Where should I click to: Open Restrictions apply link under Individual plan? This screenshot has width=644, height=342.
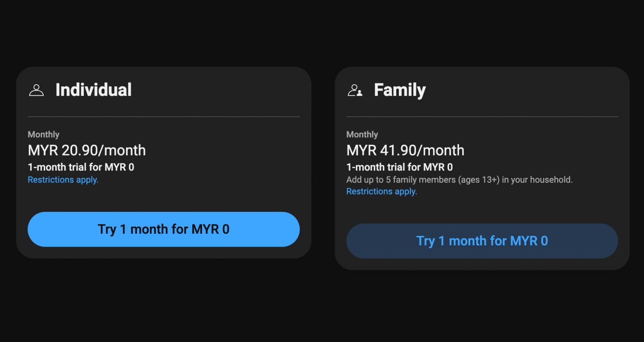(63, 180)
